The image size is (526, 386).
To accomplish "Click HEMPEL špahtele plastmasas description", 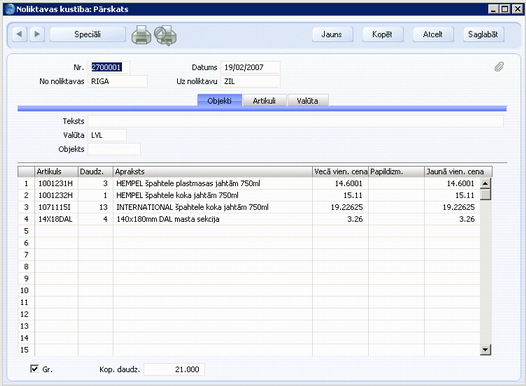I will pos(213,183).
